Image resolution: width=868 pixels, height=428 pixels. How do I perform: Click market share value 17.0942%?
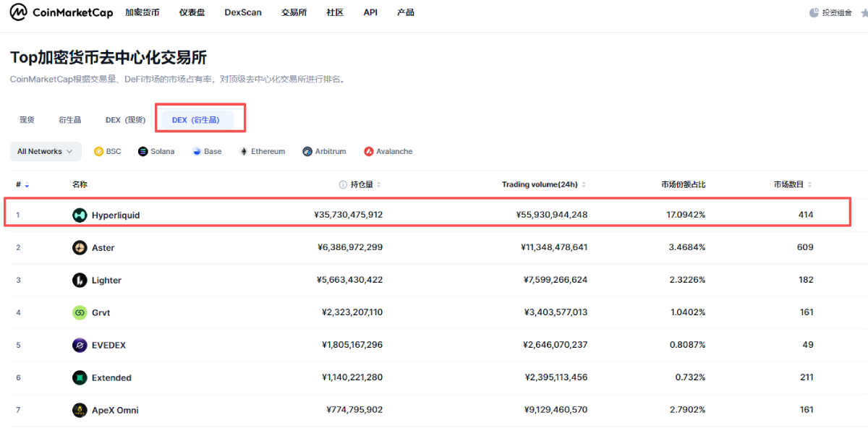tap(686, 215)
